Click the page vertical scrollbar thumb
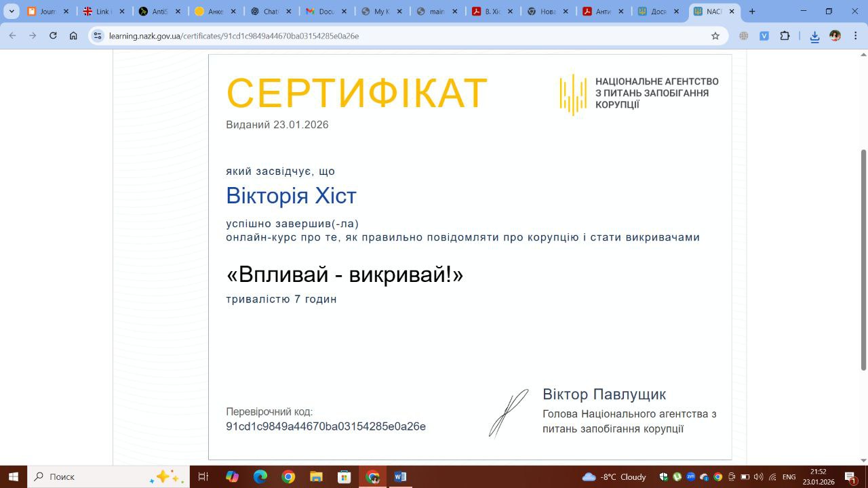Viewport: 868px width, 488px height. click(x=863, y=258)
